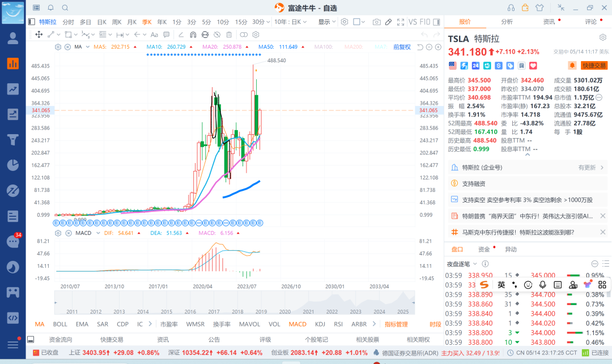The image size is (612, 364).
Task: Open the notification bell in title bar
Action: pyautogui.click(x=51, y=8)
